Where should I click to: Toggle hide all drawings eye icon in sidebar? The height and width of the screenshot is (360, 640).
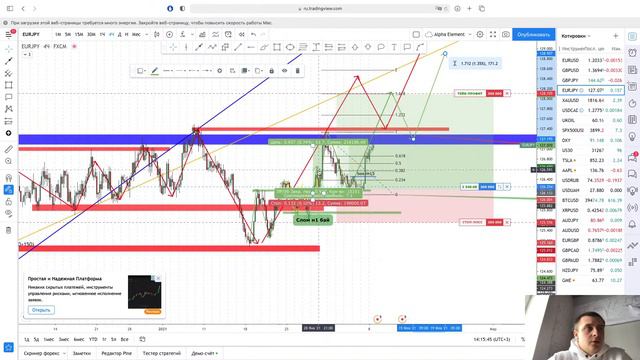click(x=9, y=213)
